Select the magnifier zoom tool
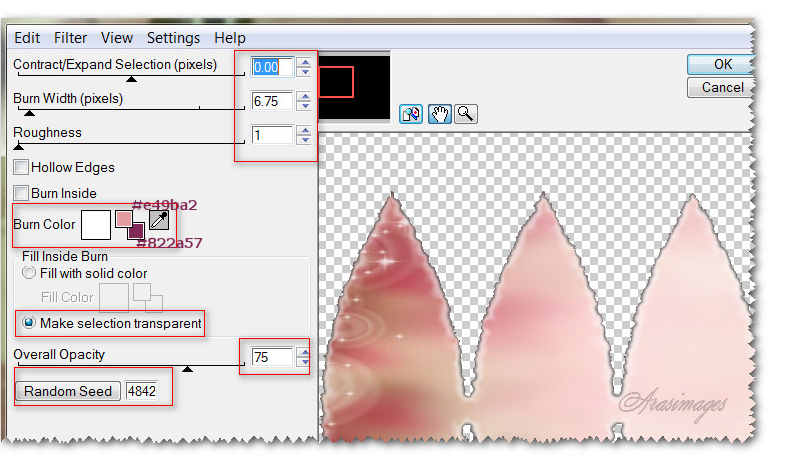 pyautogui.click(x=465, y=114)
